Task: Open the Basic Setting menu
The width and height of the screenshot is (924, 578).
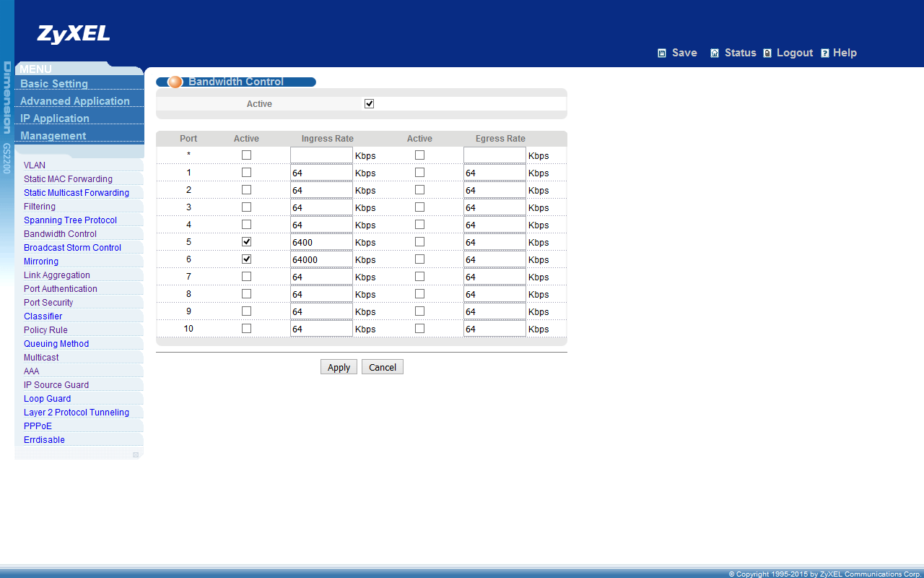Action: (54, 84)
